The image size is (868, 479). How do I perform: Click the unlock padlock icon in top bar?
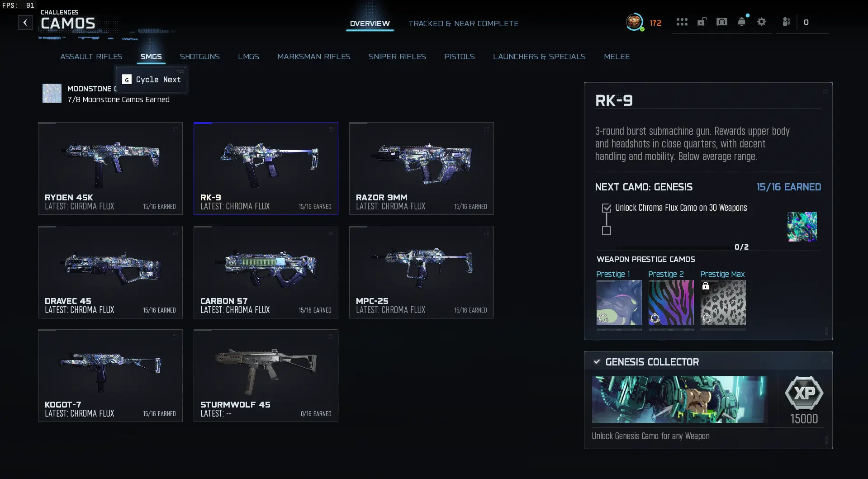702,22
